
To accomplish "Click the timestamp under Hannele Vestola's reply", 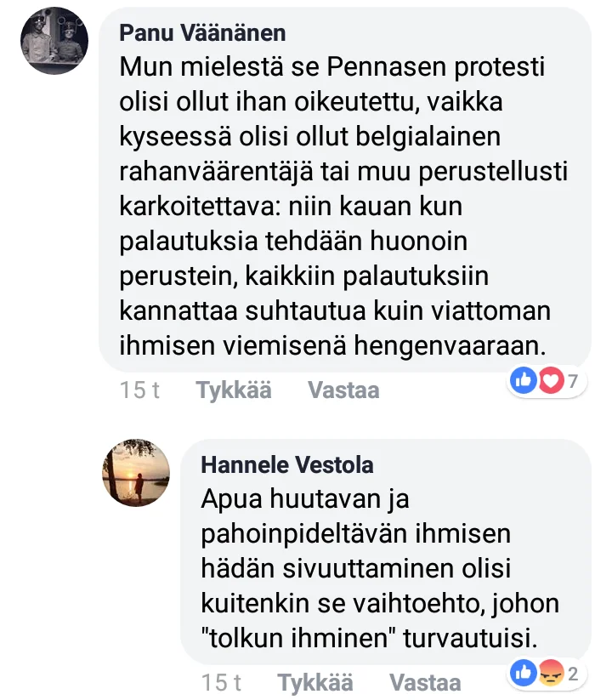I will [x=222, y=682].
